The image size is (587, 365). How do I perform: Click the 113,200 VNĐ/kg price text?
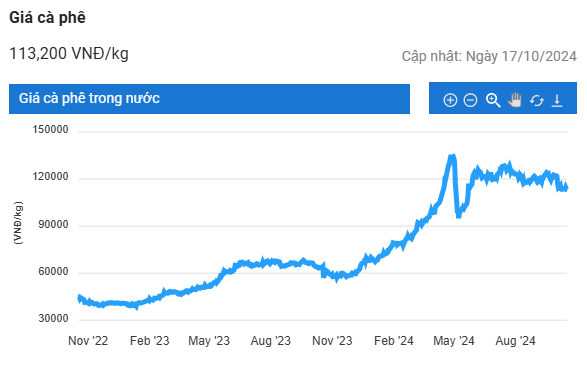coord(69,54)
